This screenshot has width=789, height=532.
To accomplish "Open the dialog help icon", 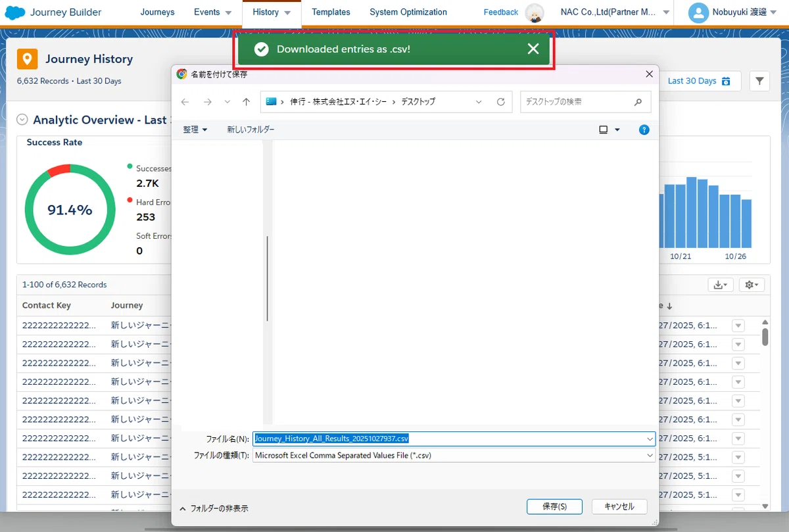I will coord(644,130).
